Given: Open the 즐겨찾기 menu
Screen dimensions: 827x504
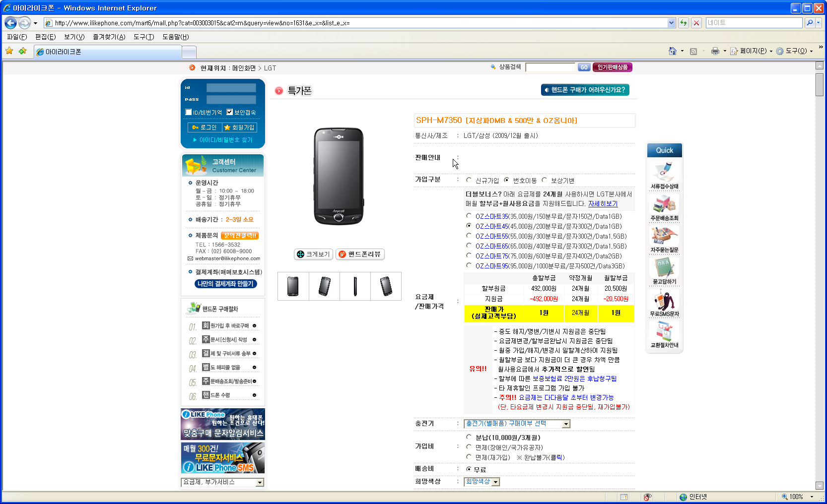Looking at the screenshot, I should [109, 37].
